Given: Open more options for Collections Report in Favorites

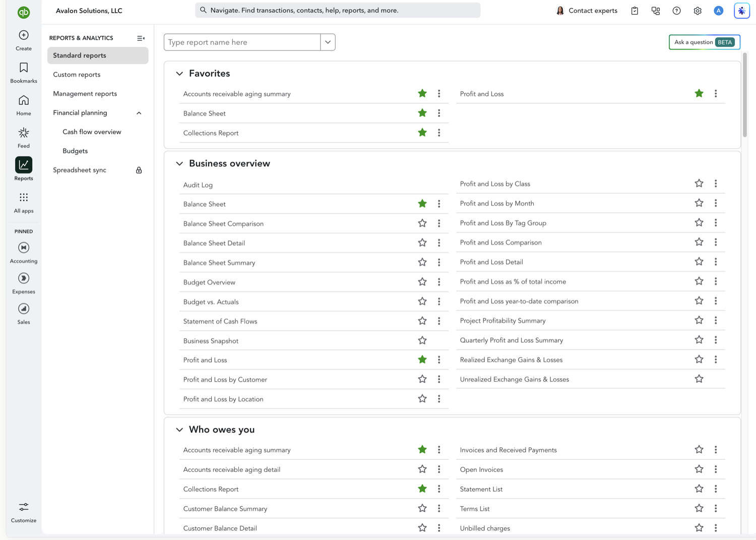Looking at the screenshot, I should (x=439, y=133).
